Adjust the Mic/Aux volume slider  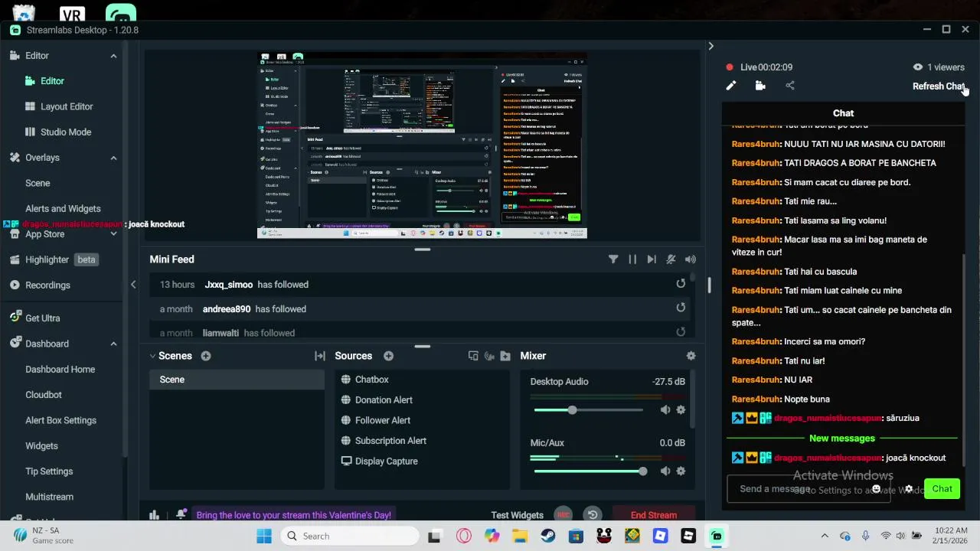click(x=589, y=471)
